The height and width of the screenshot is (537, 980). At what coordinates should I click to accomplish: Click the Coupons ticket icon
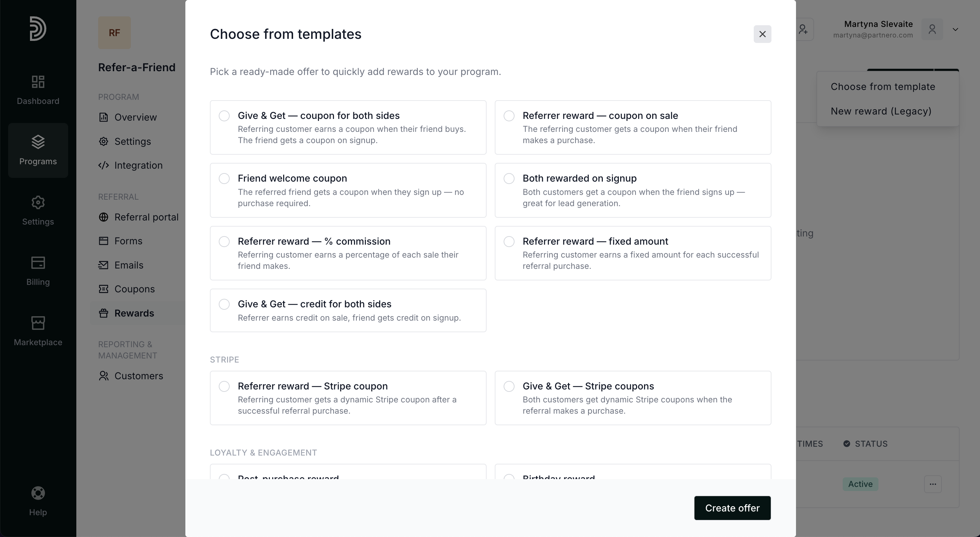[104, 289]
